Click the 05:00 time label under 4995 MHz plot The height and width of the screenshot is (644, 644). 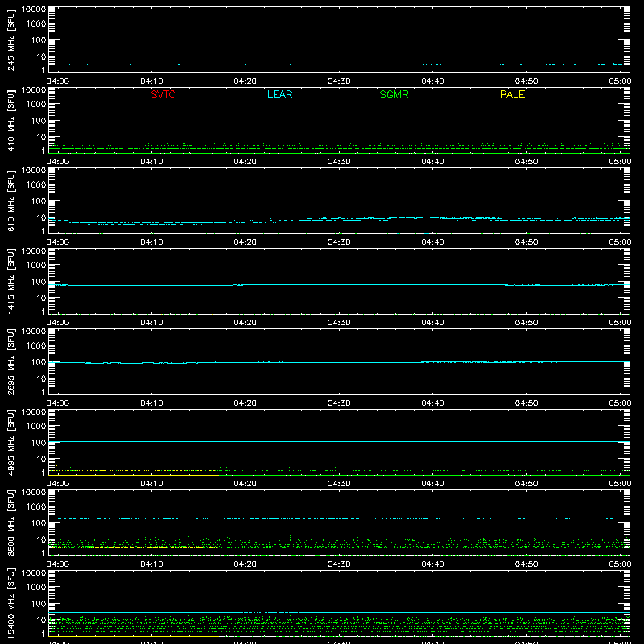tap(620, 484)
